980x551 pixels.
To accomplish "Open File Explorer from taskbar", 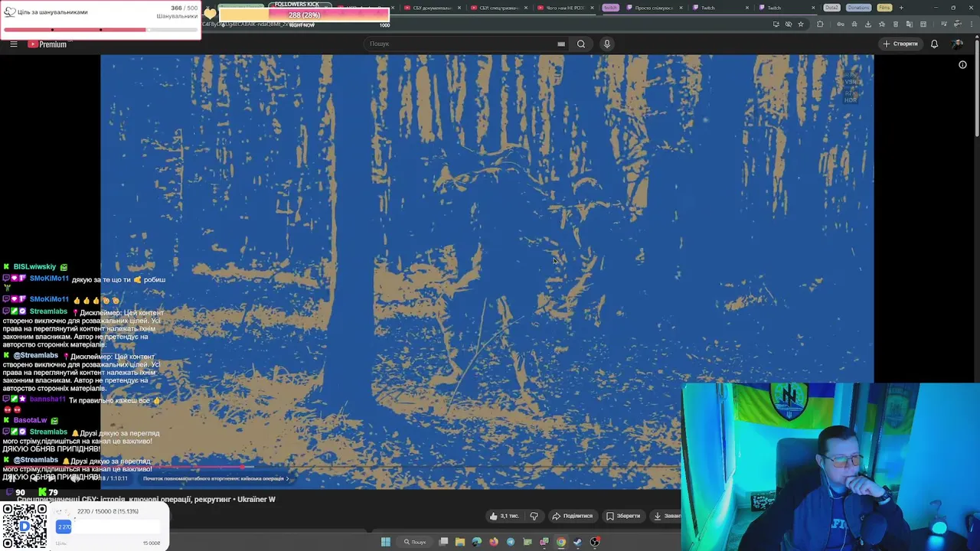I will [460, 542].
